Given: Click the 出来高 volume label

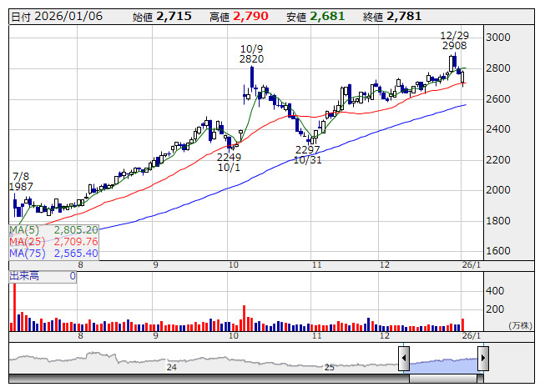Looking at the screenshot, I should 23,275.
